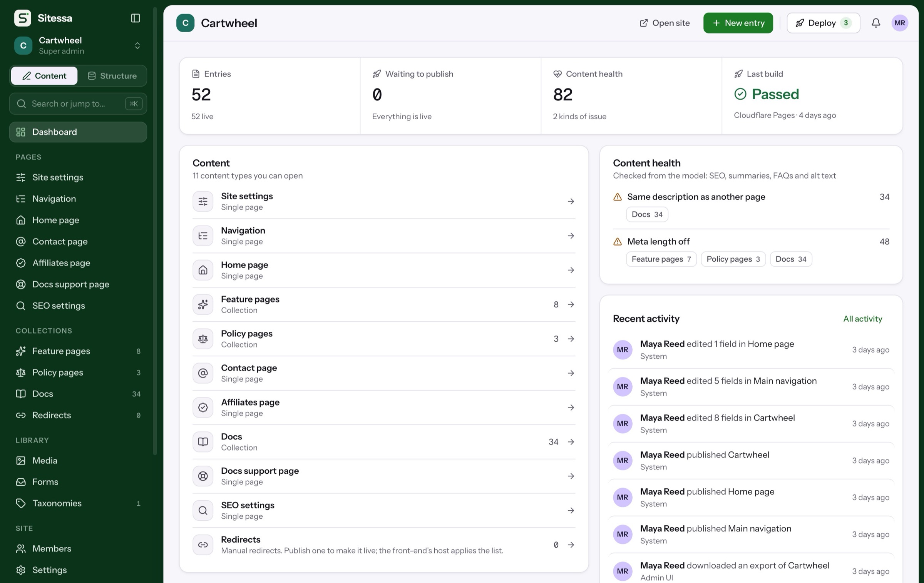Click the Deploy button

pos(823,23)
